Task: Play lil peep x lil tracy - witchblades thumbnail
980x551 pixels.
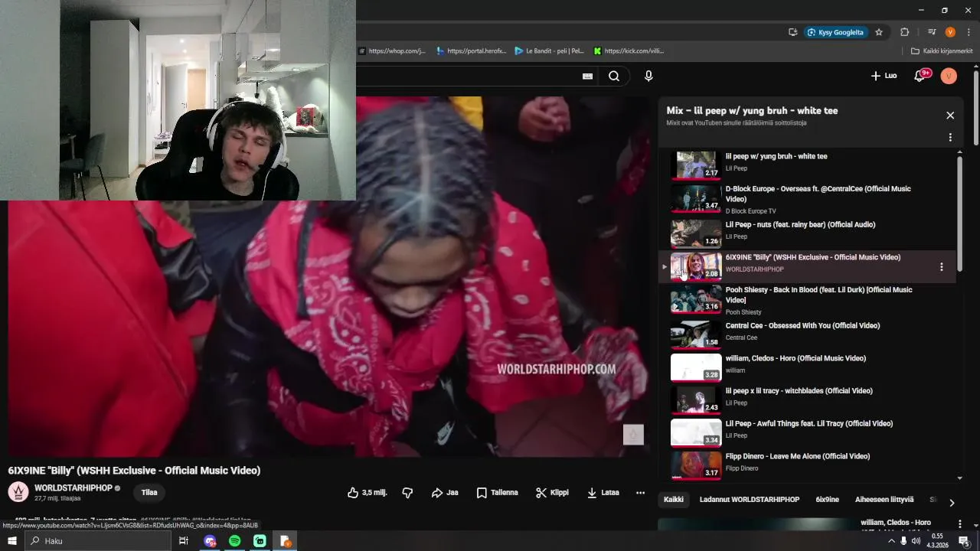Action: coord(696,400)
